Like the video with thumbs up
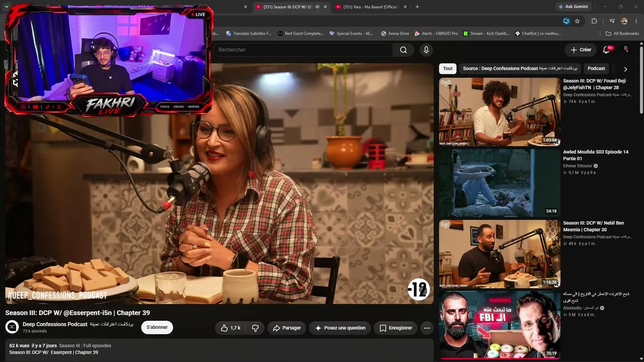644x362 pixels. 230,328
